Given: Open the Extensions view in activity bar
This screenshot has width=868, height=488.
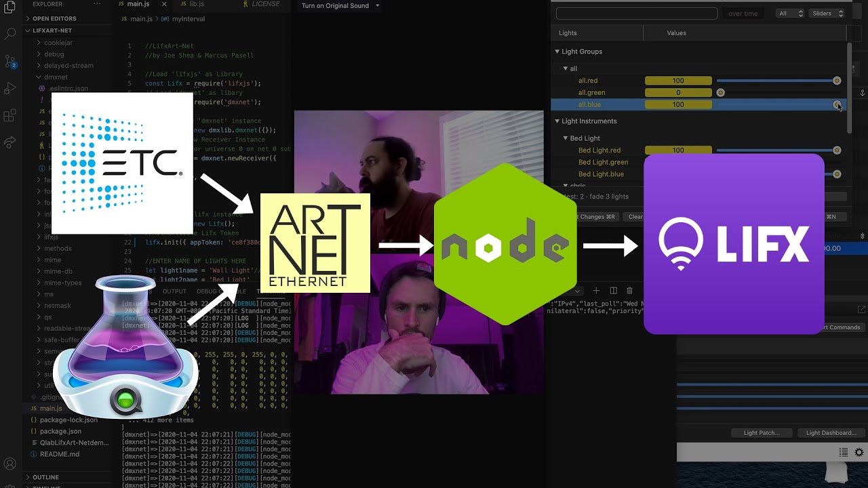Looking at the screenshot, I should [x=10, y=115].
